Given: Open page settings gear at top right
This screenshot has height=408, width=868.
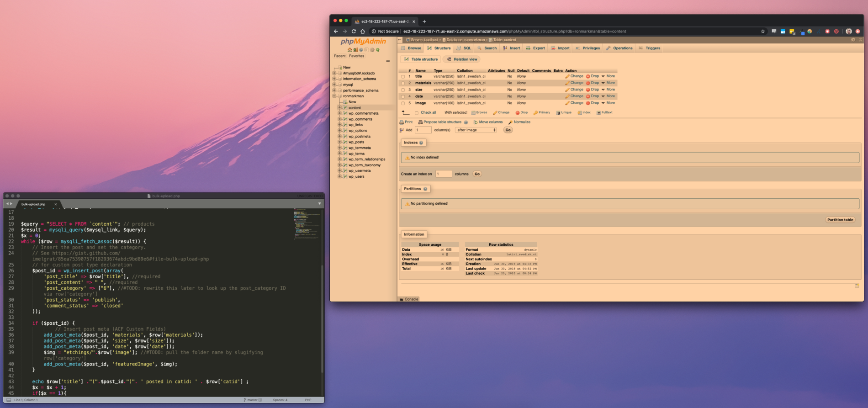Looking at the screenshot, I should [x=852, y=40].
